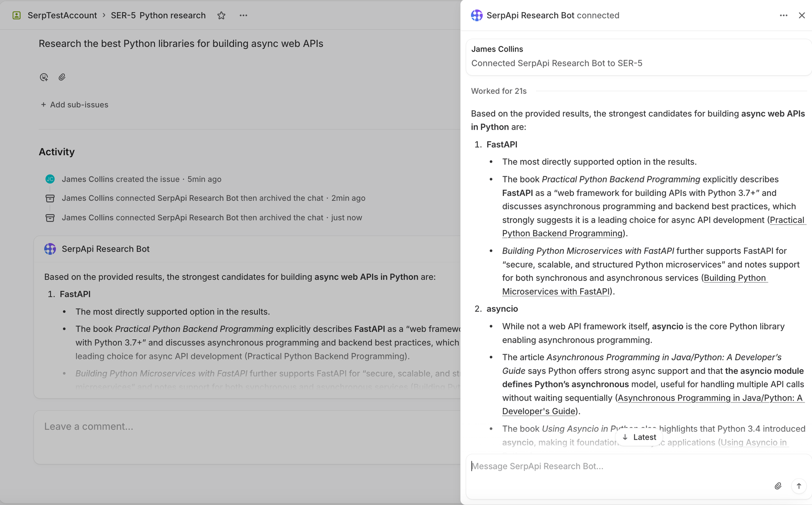The width and height of the screenshot is (812, 505).
Task: Send message with up arrow button
Action: pos(799,486)
